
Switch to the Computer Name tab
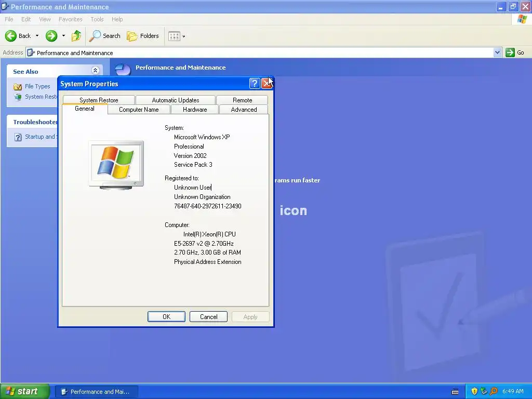(139, 110)
